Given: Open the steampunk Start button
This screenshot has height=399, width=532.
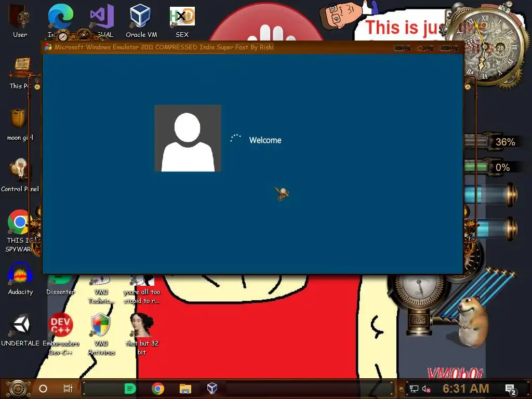Looking at the screenshot, I should [18, 389].
